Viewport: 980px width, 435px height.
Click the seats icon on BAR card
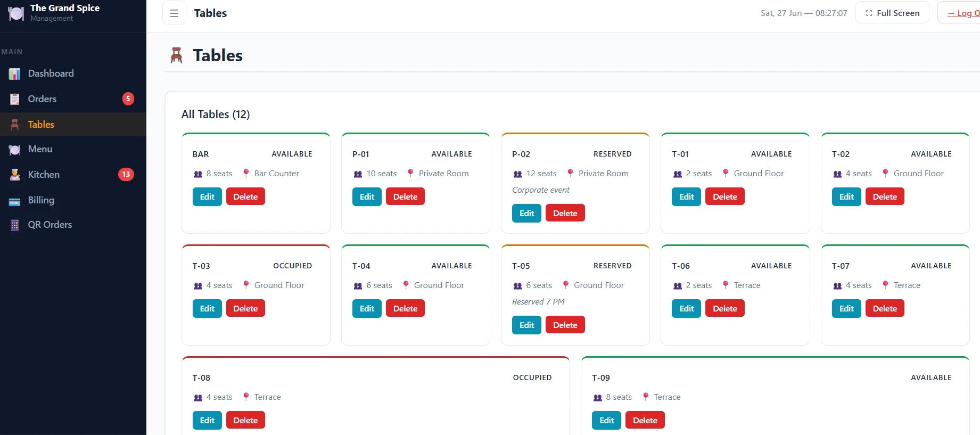(198, 174)
